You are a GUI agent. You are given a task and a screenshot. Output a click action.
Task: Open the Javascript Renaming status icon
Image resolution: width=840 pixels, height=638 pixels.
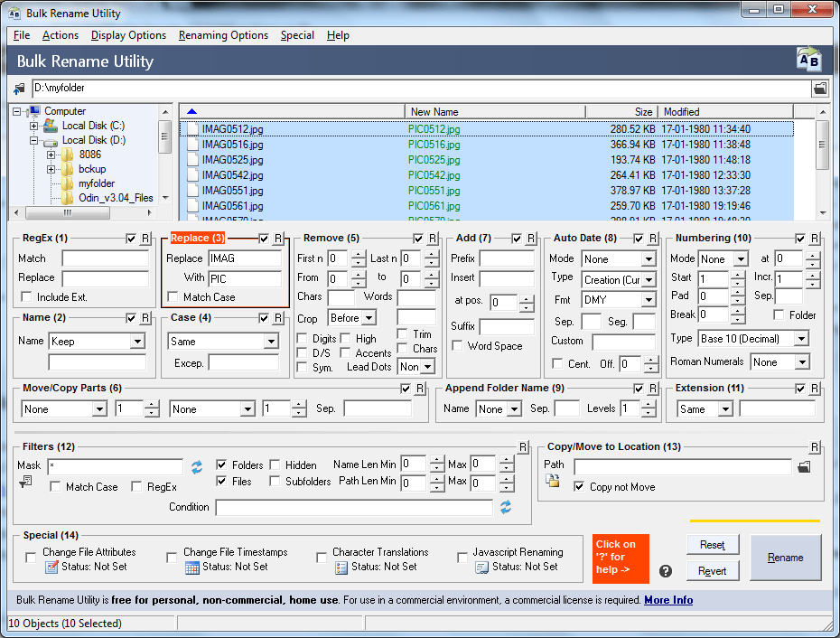click(481, 568)
